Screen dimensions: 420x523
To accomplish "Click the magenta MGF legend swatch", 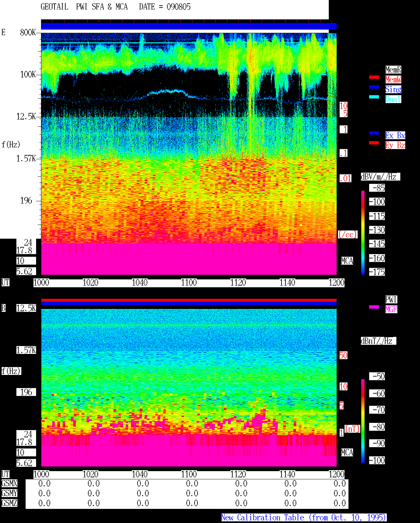I will point(374,307).
